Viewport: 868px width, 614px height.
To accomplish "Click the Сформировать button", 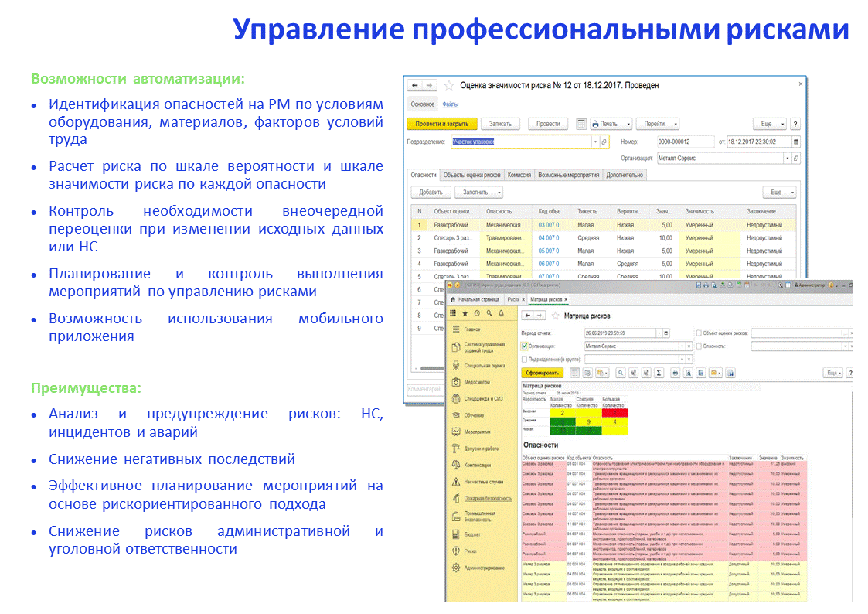I will pyautogui.click(x=543, y=374).
